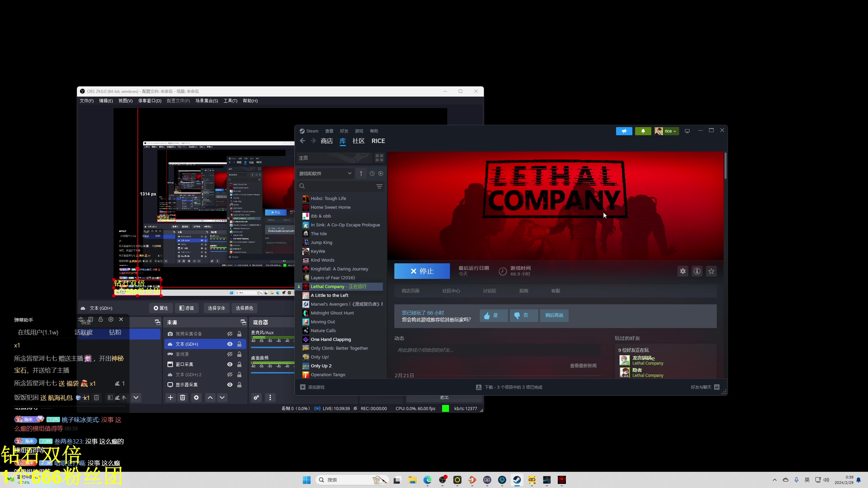The width and height of the screenshot is (868, 488).
Task: Hide the 显示器采集 source
Action: click(x=230, y=385)
